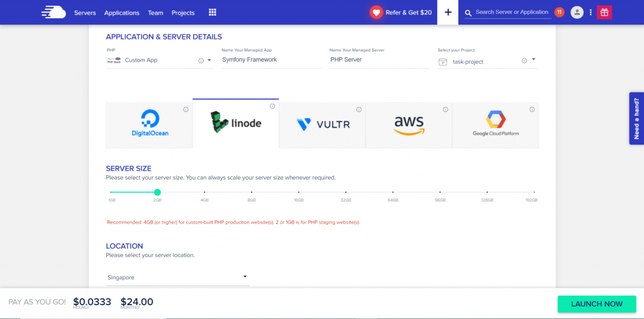Click the search magnifier icon
The width and height of the screenshot is (644, 319).
(x=468, y=13)
